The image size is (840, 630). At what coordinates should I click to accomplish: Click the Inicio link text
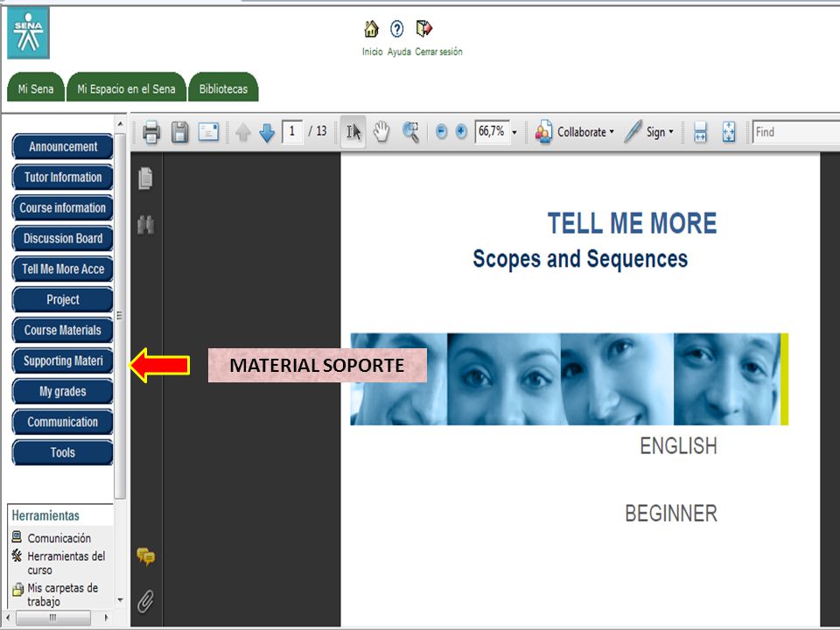tap(373, 52)
